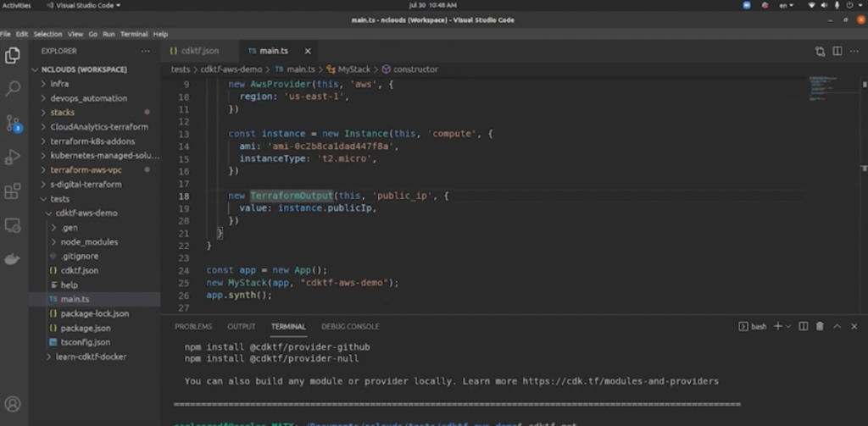Close the terminal panel
The height and width of the screenshot is (426, 868).
tap(854, 326)
